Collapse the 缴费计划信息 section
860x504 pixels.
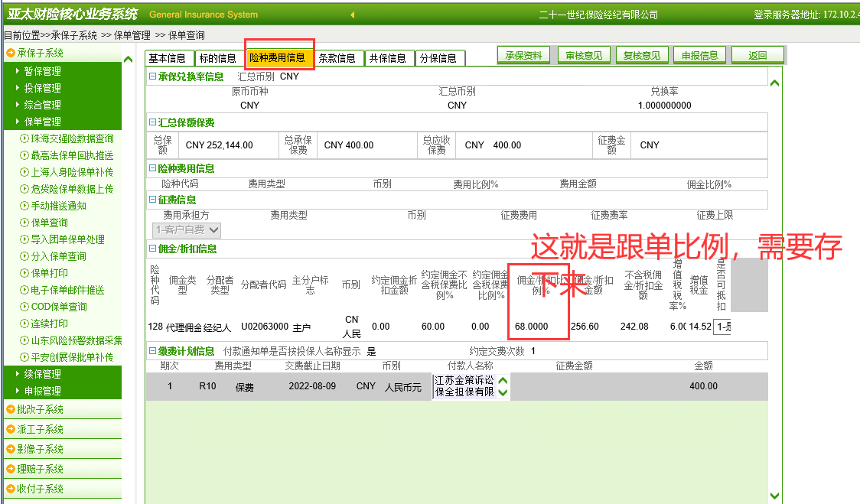point(152,351)
